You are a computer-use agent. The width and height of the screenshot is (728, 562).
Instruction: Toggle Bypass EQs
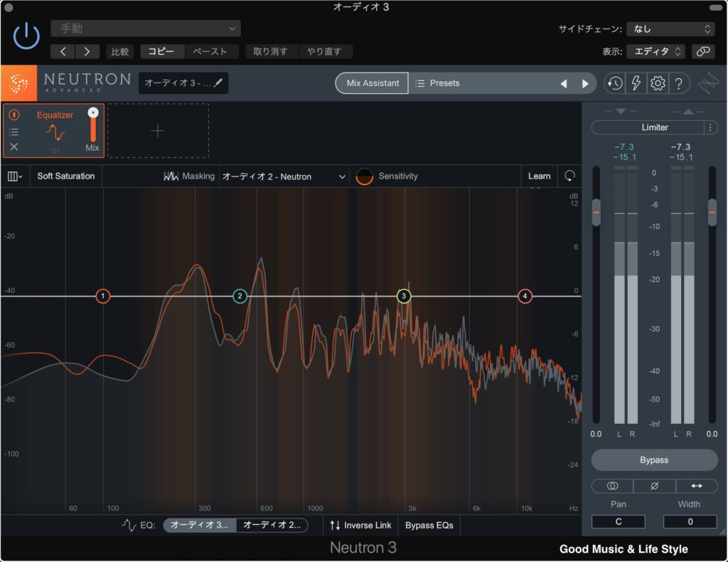pyautogui.click(x=429, y=525)
